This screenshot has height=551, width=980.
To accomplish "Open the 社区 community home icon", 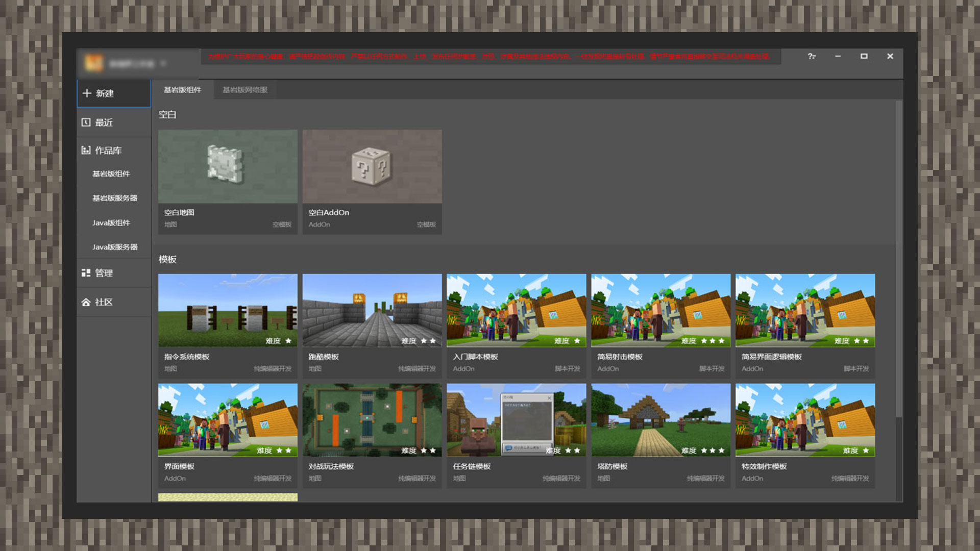I will pos(86,302).
